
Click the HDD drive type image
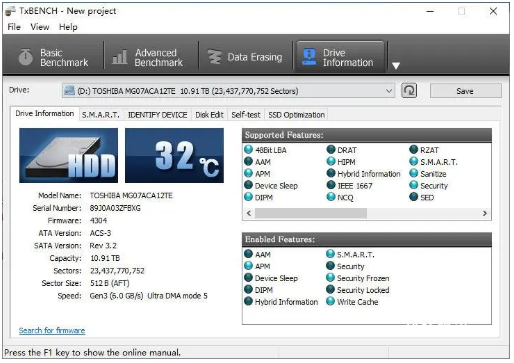tap(68, 155)
